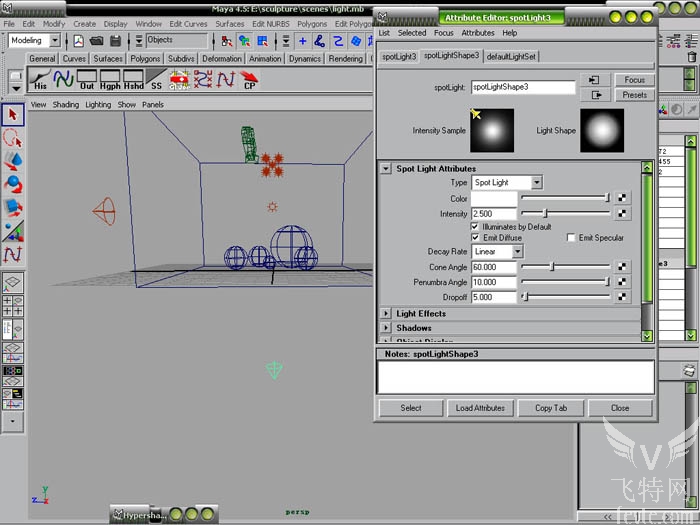Click the white Color swatch
Screen dimensions: 700x525
pyautogui.click(x=494, y=198)
